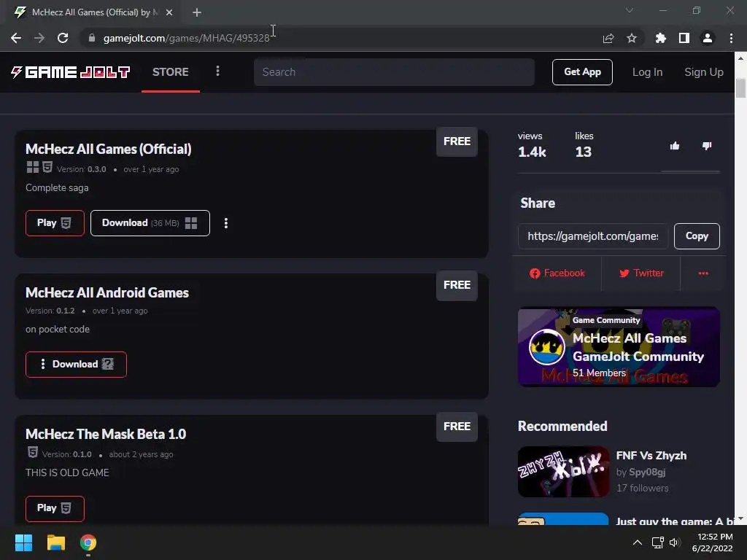
Task: Click the Get App button
Action: 582,72
